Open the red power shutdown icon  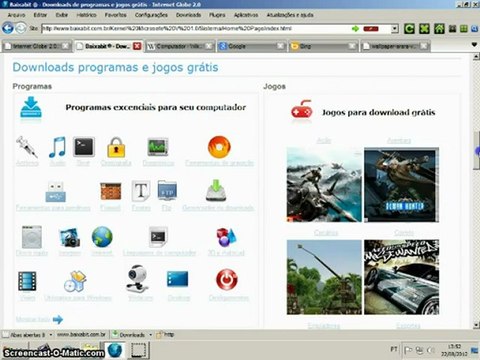click(227, 280)
